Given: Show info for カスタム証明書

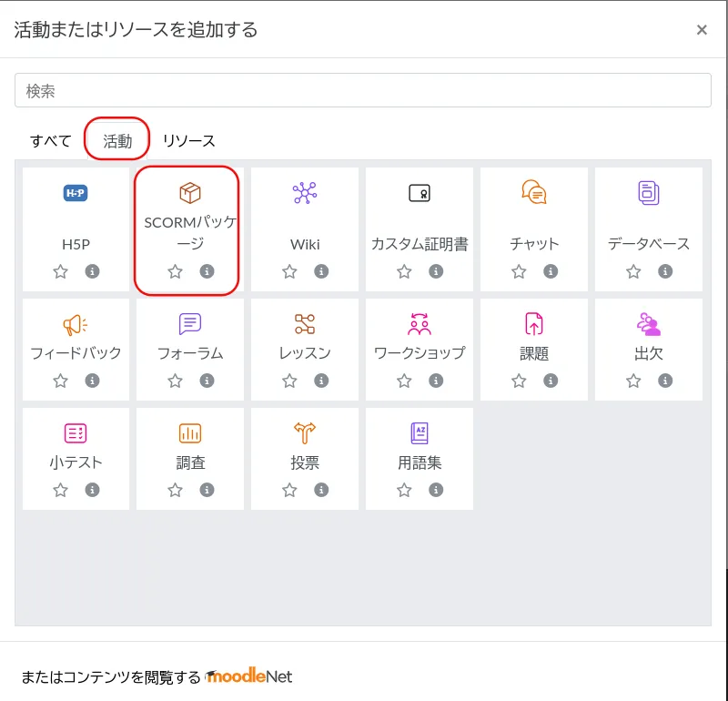Looking at the screenshot, I should [x=436, y=271].
